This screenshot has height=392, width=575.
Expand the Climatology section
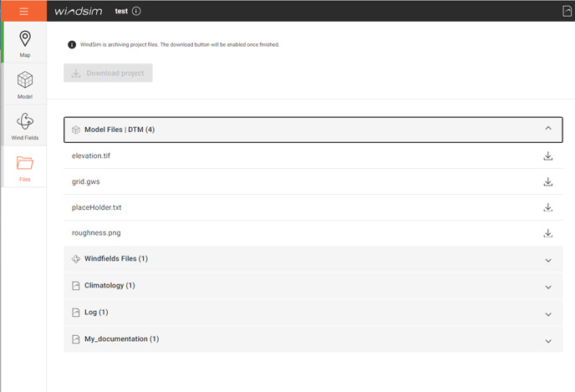point(547,287)
